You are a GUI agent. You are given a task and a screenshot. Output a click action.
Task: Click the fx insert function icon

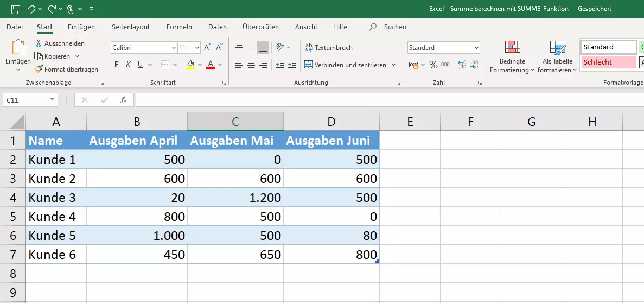(124, 100)
